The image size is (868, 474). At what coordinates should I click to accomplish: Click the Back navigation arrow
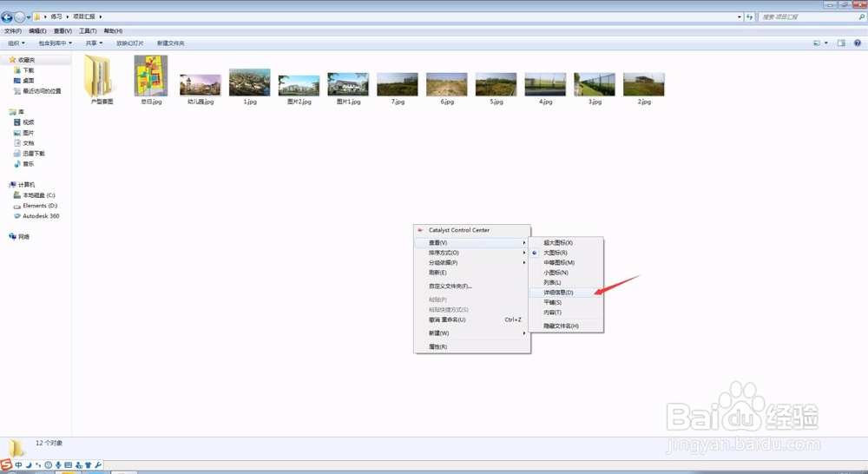7,17
